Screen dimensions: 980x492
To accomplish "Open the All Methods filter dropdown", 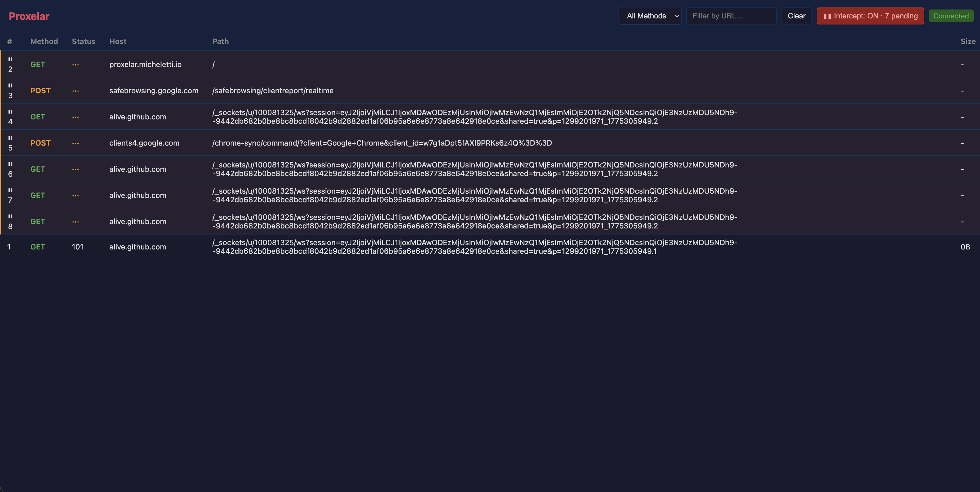I will tap(650, 16).
